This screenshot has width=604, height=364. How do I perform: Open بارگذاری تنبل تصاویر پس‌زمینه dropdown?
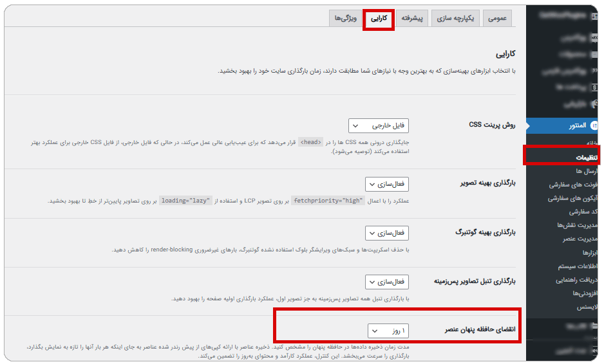pos(387,282)
